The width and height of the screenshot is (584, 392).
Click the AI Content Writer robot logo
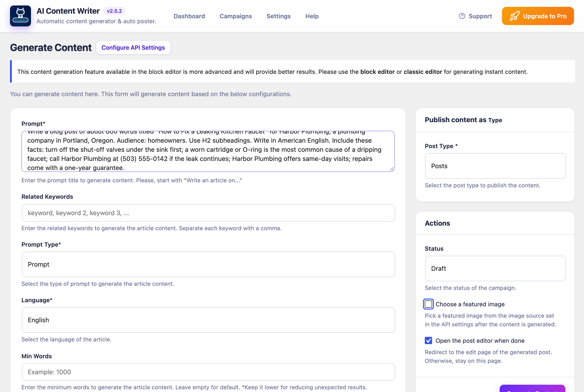click(20, 16)
